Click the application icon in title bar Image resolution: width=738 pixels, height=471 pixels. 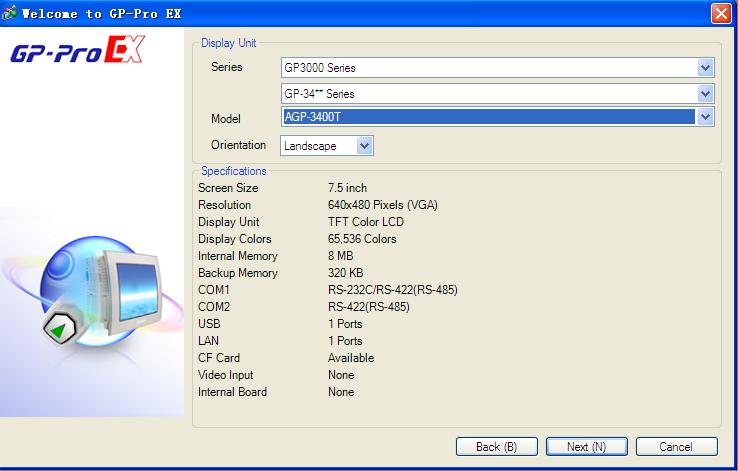(10, 13)
